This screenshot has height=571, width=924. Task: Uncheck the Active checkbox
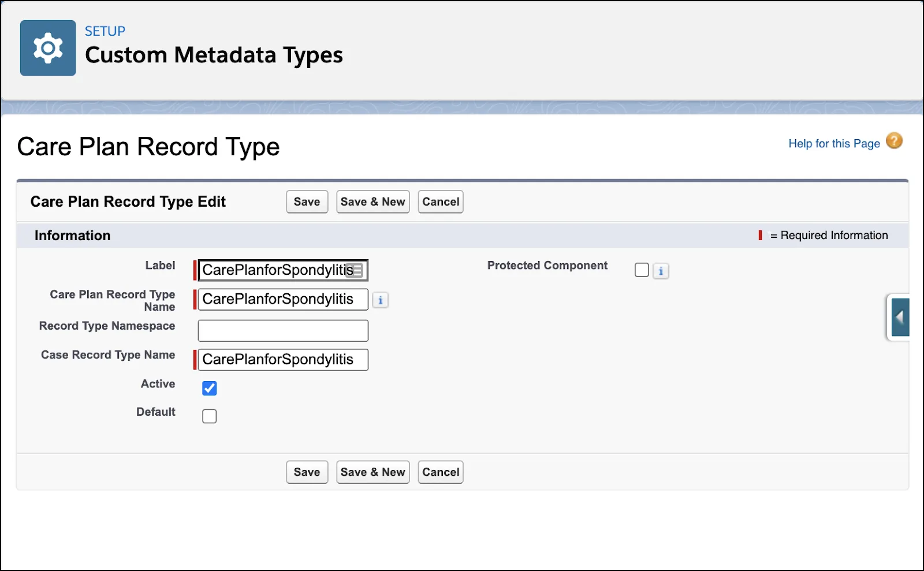pyautogui.click(x=210, y=388)
